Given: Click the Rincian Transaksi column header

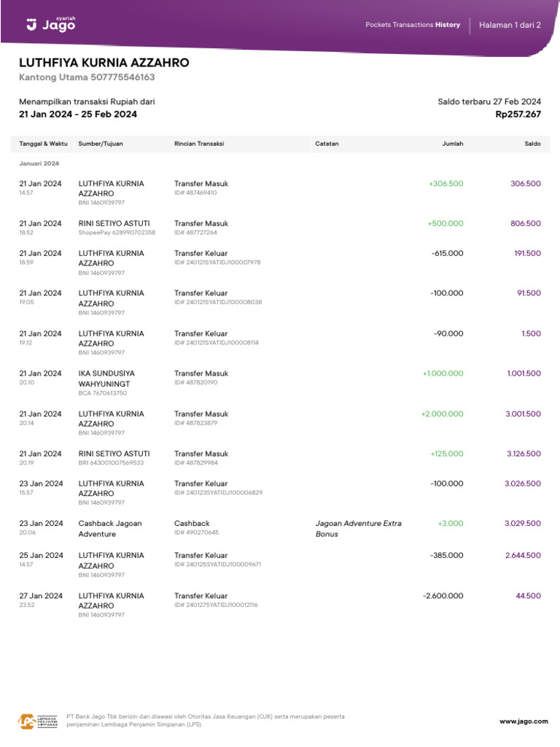Looking at the screenshot, I should click(x=199, y=144).
